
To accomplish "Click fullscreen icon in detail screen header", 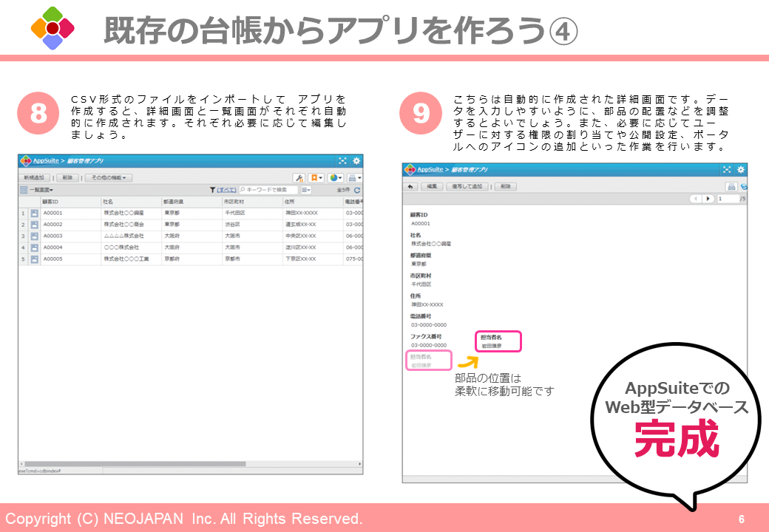I will 726,169.
